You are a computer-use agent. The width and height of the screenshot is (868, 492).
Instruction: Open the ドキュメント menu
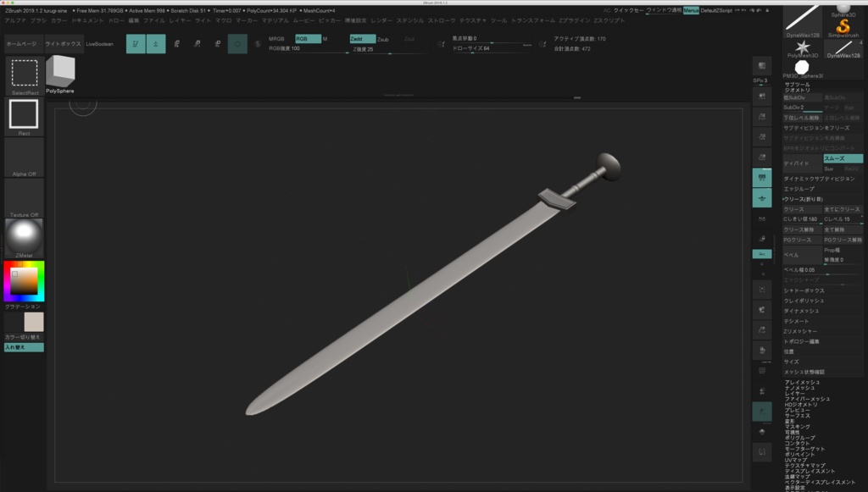tap(87, 20)
